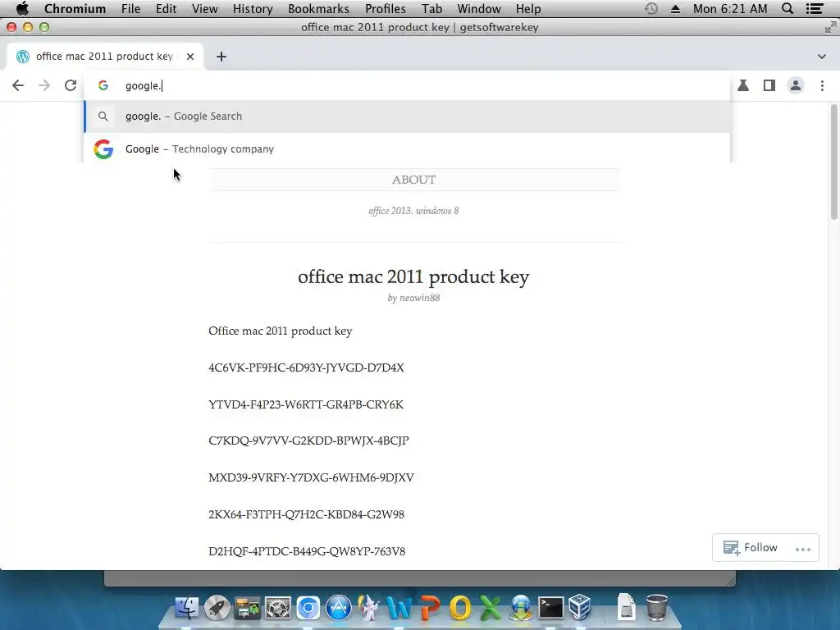The width and height of the screenshot is (840, 630).
Task: Click key text MXD39-9VRFY-Y7DXG-6WHM6-9DJXV
Action: pyautogui.click(x=311, y=477)
